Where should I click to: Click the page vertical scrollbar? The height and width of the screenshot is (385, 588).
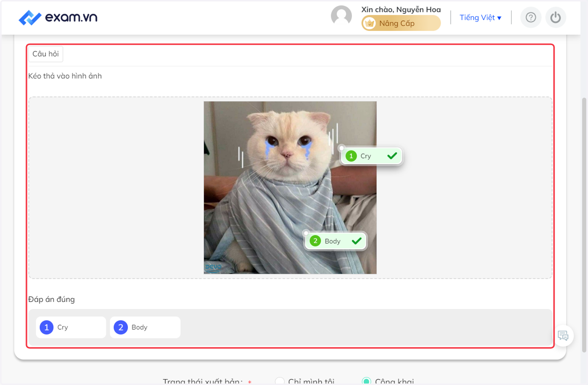click(x=584, y=224)
